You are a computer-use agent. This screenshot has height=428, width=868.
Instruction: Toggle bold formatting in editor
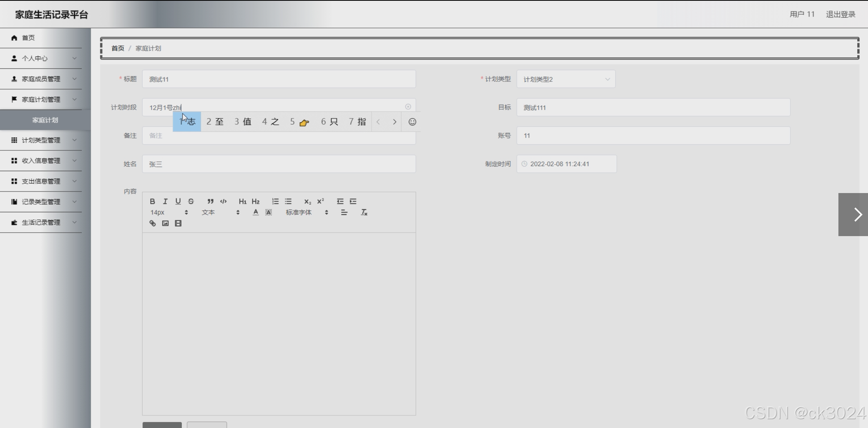click(153, 201)
